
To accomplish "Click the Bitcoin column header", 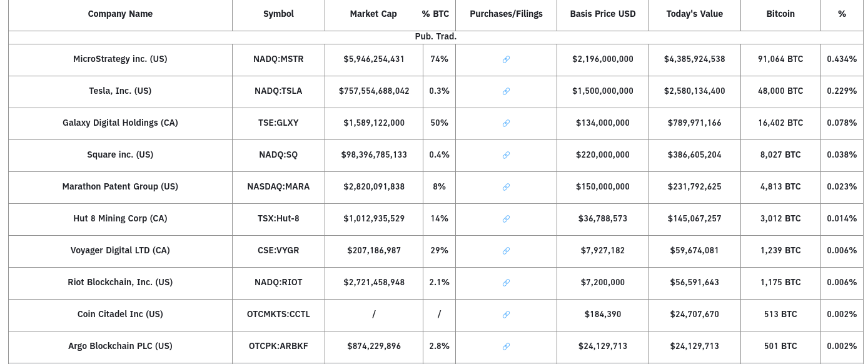I will click(780, 14).
